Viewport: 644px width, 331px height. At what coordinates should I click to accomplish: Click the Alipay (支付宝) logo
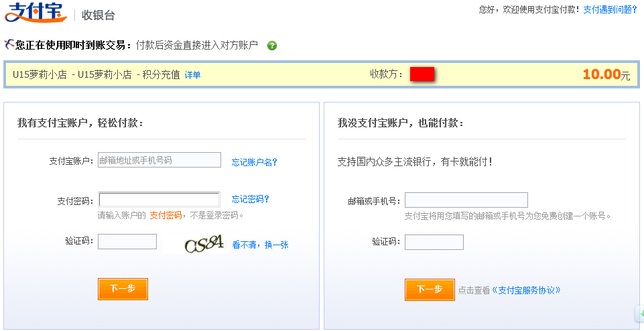(x=36, y=13)
